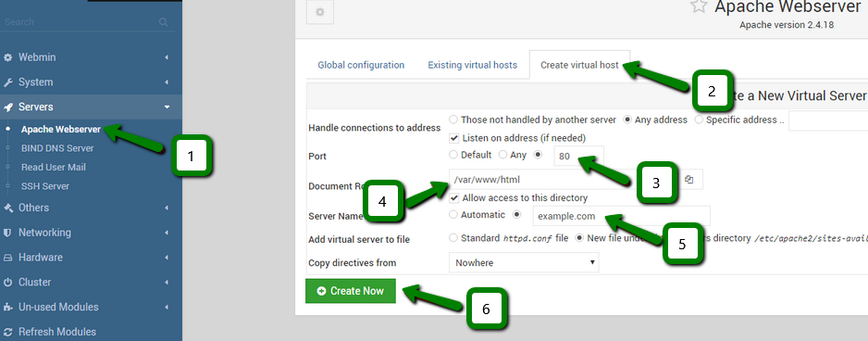
Task: Click the Networking shield icon
Action: tap(7, 233)
